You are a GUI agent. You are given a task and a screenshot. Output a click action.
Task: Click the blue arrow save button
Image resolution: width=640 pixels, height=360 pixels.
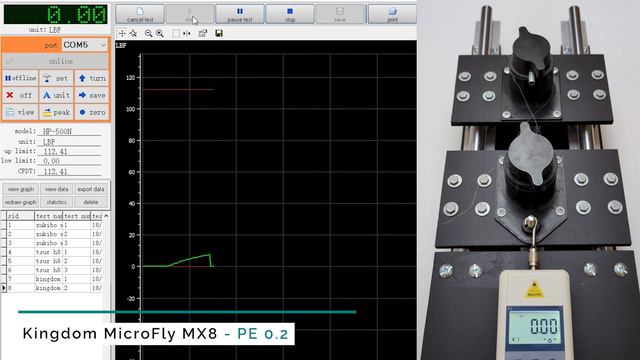coord(92,95)
